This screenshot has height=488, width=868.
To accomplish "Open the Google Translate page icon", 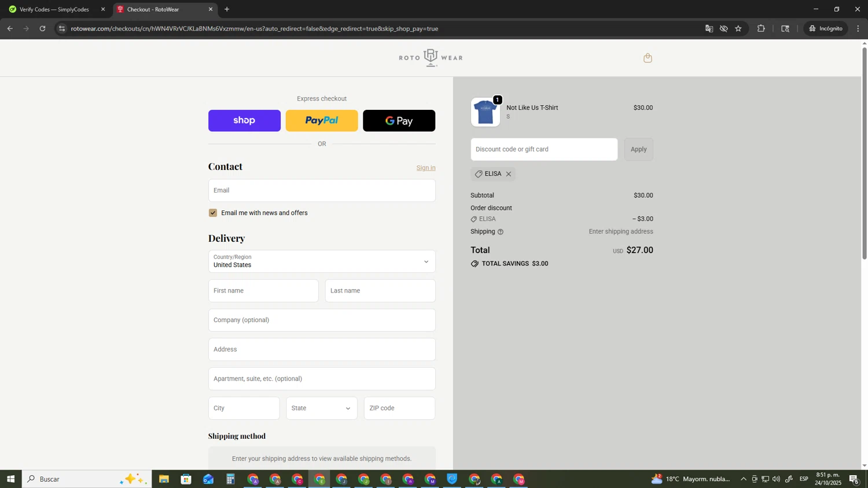I will pos(709,28).
